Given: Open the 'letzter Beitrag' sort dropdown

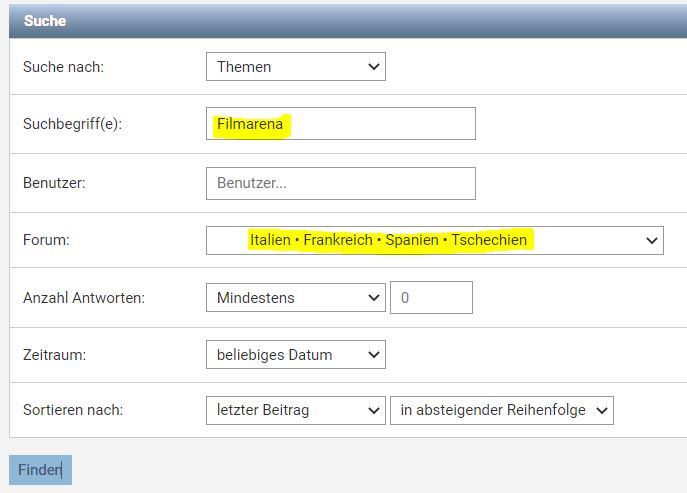Looking at the screenshot, I should tap(294, 410).
